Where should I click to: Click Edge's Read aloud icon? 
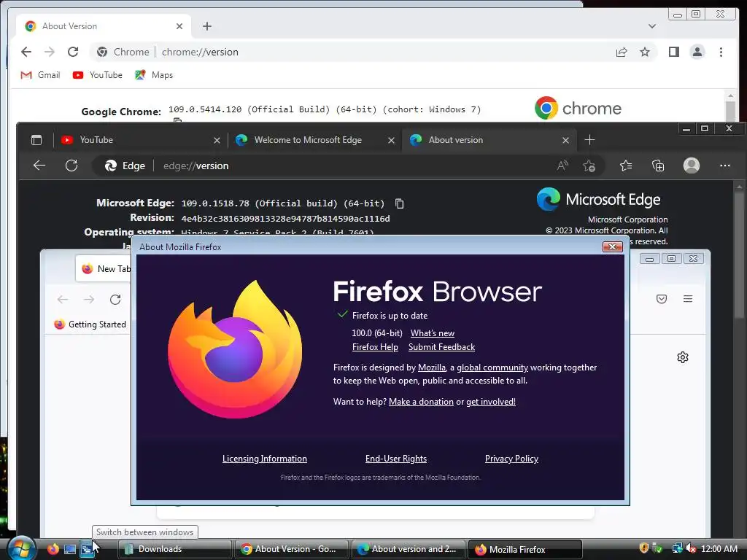[562, 166]
